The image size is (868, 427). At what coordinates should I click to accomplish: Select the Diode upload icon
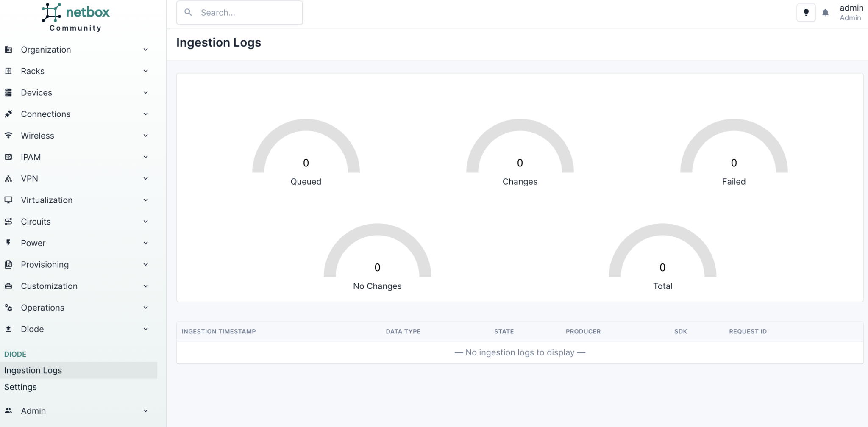8,329
